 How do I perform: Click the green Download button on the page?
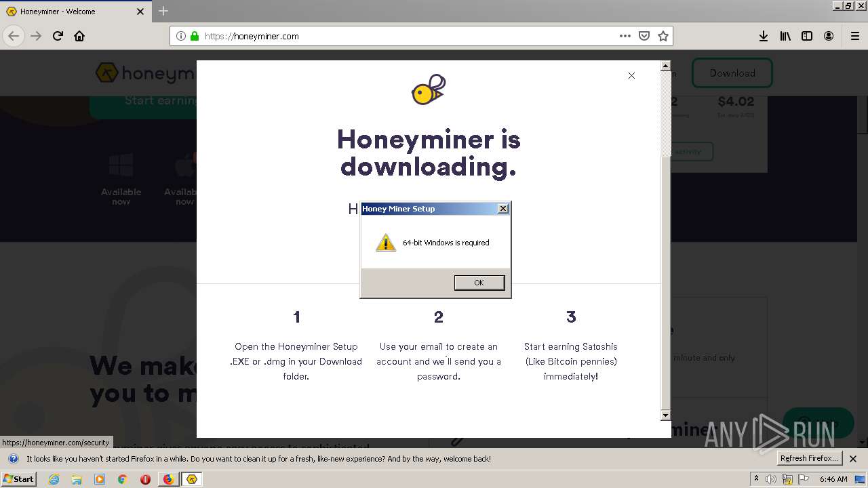732,73
